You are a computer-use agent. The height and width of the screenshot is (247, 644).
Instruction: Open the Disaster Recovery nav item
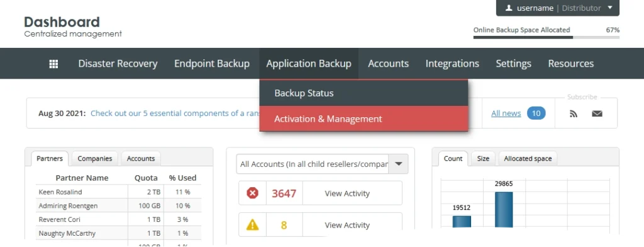coord(118,64)
